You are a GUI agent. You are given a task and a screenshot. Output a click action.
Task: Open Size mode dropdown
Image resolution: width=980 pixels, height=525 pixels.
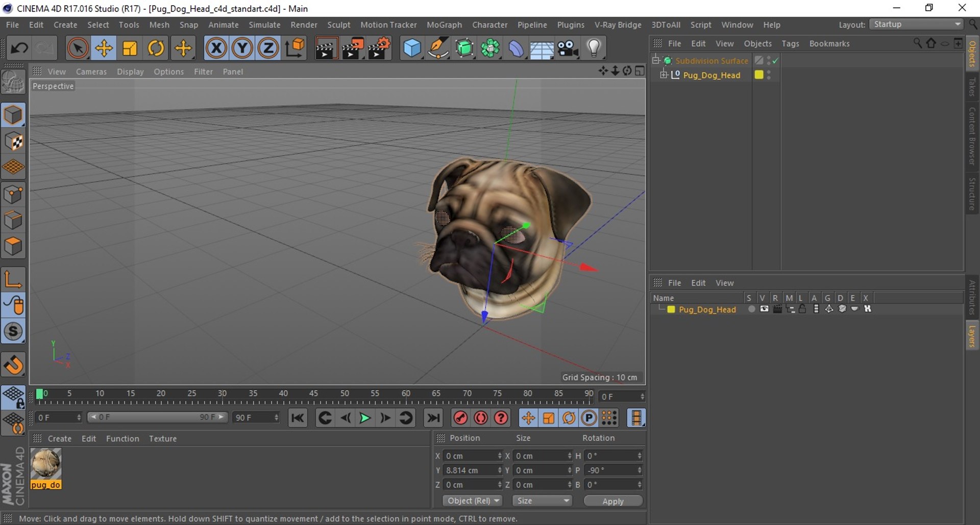pos(542,500)
